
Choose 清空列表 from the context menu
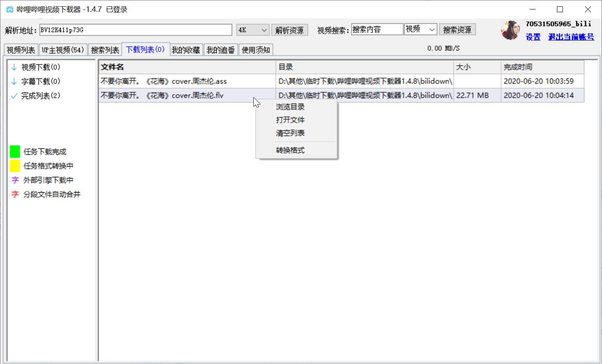tap(290, 133)
